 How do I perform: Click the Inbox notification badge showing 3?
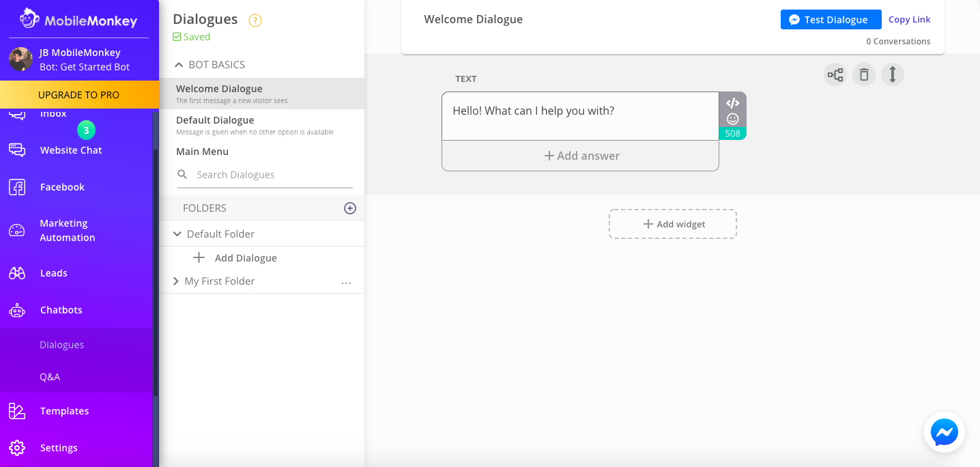[86, 130]
